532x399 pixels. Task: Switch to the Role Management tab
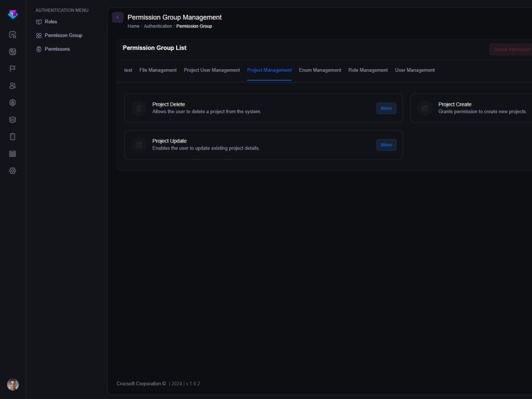(368, 70)
